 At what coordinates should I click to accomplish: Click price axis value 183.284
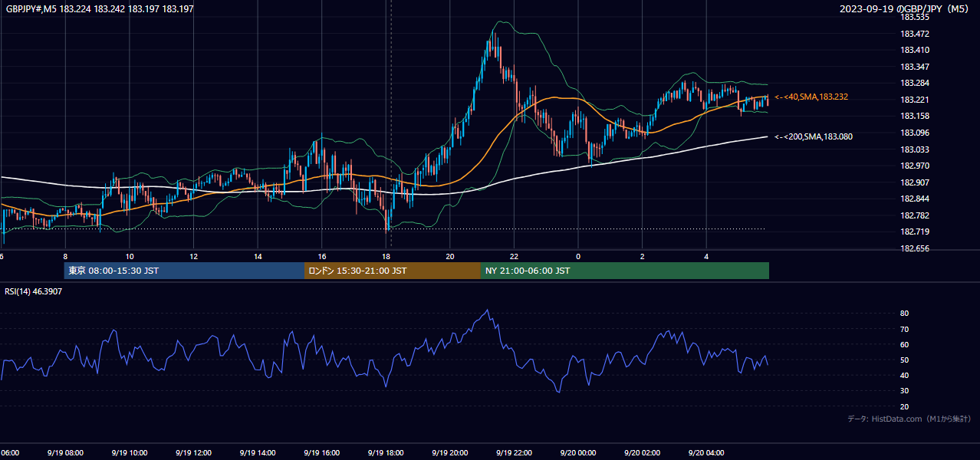point(914,84)
